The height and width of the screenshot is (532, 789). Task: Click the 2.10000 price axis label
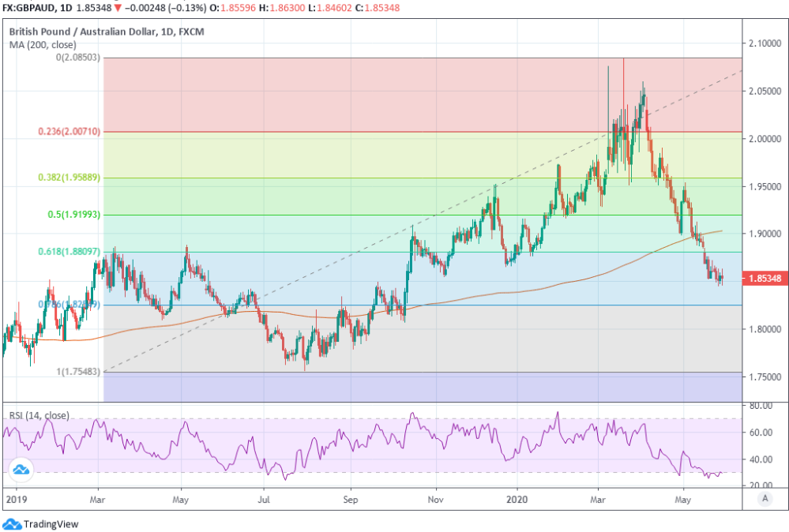pos(764,43)
